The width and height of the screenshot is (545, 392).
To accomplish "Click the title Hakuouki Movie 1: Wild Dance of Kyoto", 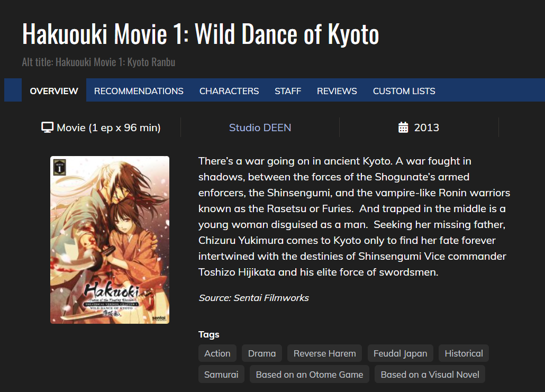I will (201, 34).
